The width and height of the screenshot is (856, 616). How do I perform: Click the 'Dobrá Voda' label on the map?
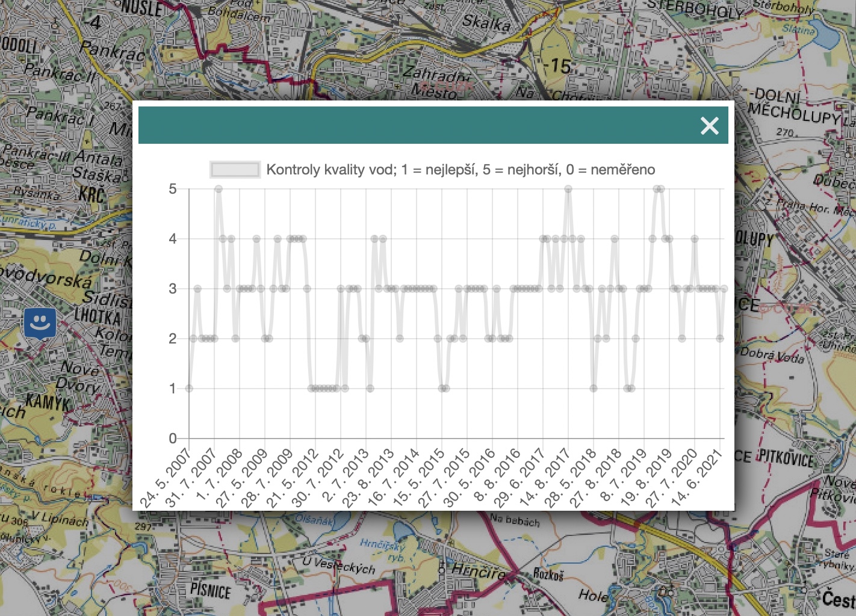click(x=772, y=355)
